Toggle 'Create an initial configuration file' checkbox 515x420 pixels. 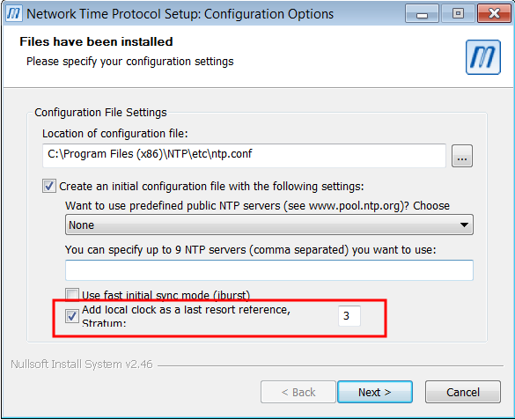pyautogui.click(x=49, y=186)
